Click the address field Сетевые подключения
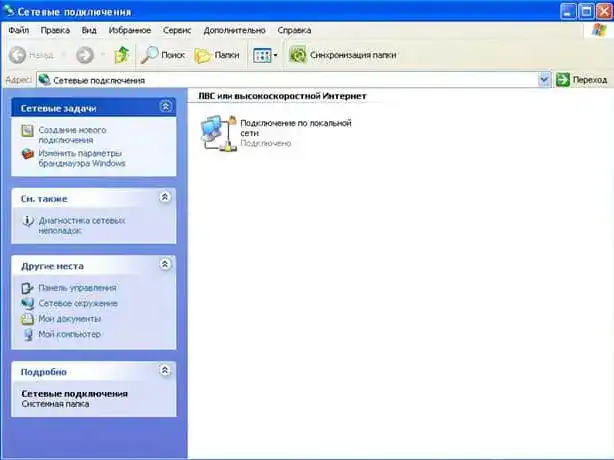This screenshot has height=460, width=614. coord(288,80)
